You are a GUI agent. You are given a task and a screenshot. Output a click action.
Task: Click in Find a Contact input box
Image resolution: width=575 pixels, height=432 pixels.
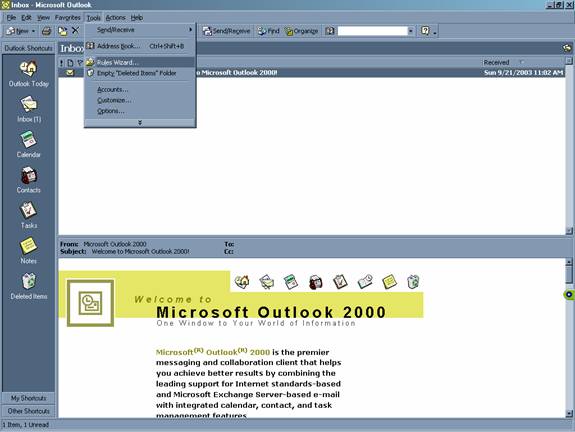tap(372, 31)
